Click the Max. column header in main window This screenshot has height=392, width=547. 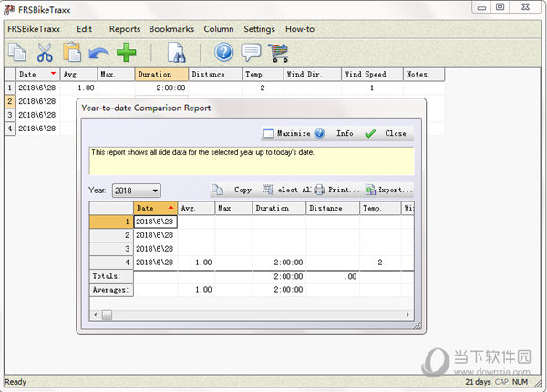(x=116, y=74)
